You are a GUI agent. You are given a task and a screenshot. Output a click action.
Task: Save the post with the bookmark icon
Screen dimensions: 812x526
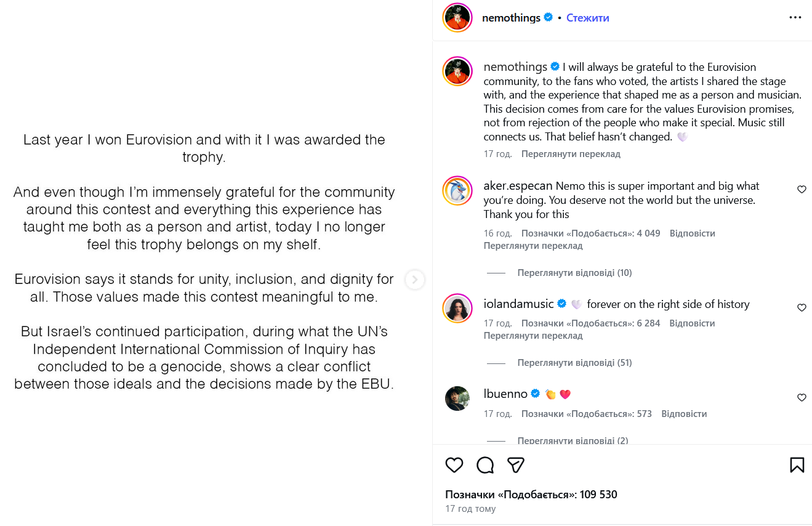797,465
